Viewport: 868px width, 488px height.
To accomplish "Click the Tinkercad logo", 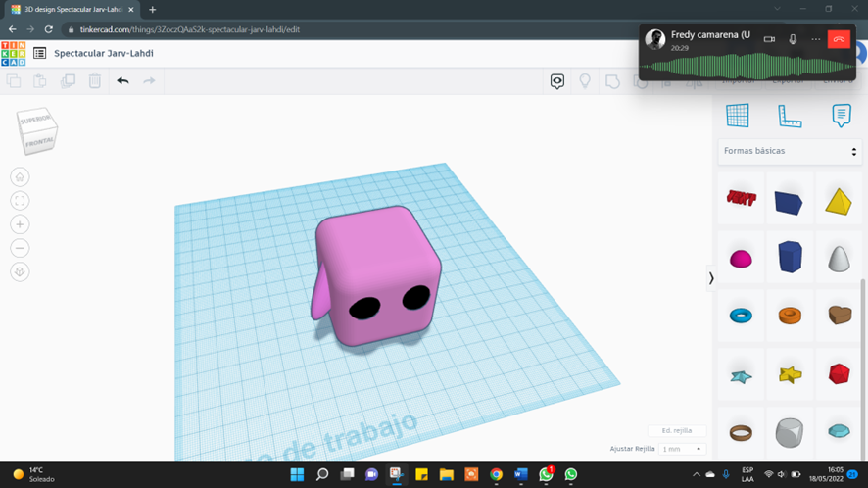I will pos(14,54).
